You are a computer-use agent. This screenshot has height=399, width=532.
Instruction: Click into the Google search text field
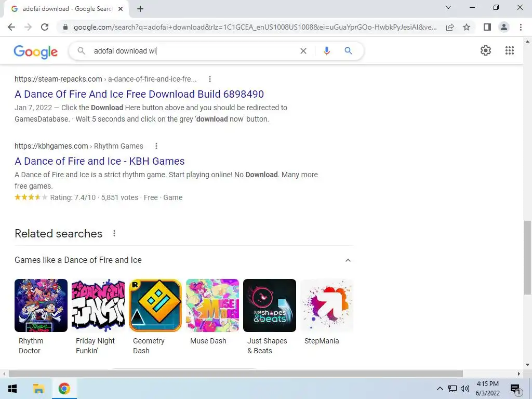[x=193, y=51]
